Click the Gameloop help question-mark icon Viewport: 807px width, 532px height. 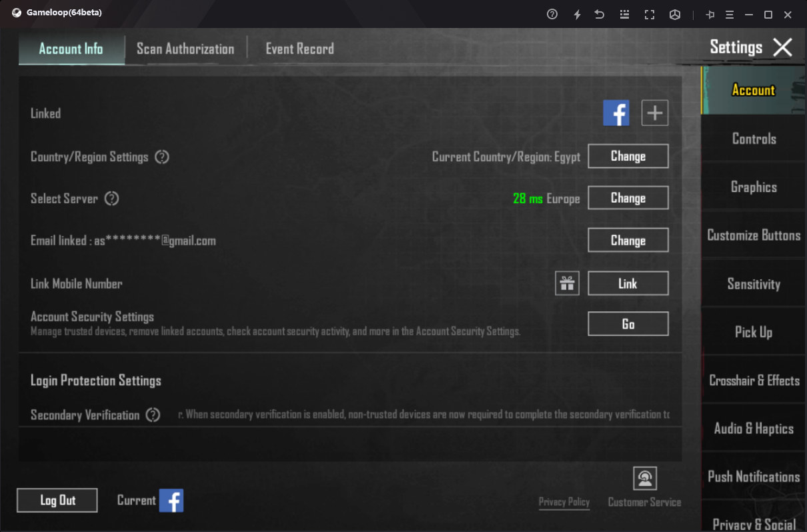[x=552, y=14]
